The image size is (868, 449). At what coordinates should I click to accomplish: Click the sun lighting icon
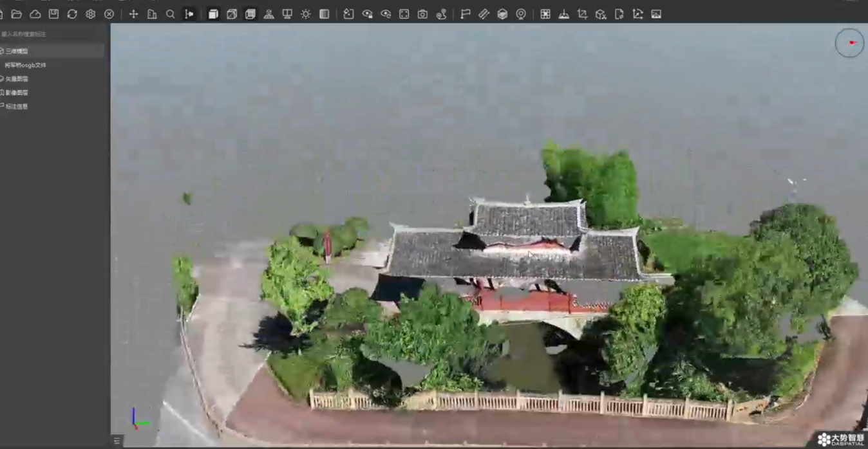point(306,14)
